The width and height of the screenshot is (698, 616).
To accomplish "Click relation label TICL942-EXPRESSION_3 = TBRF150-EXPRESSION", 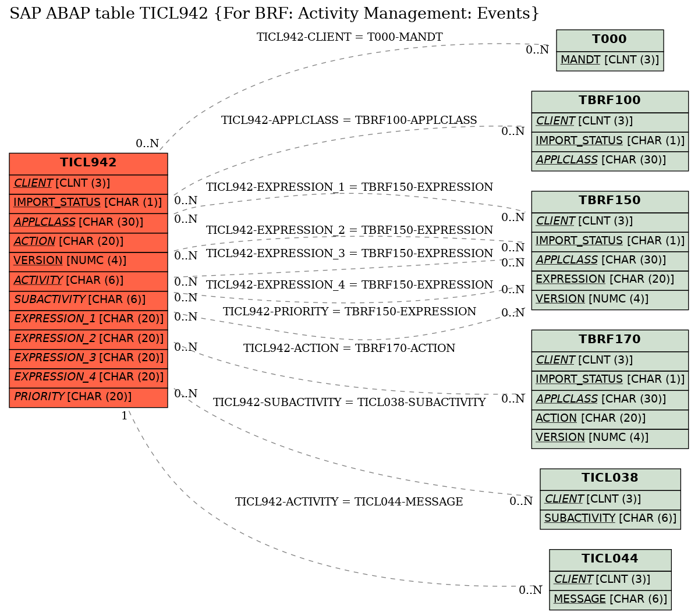I will point(349,254).
